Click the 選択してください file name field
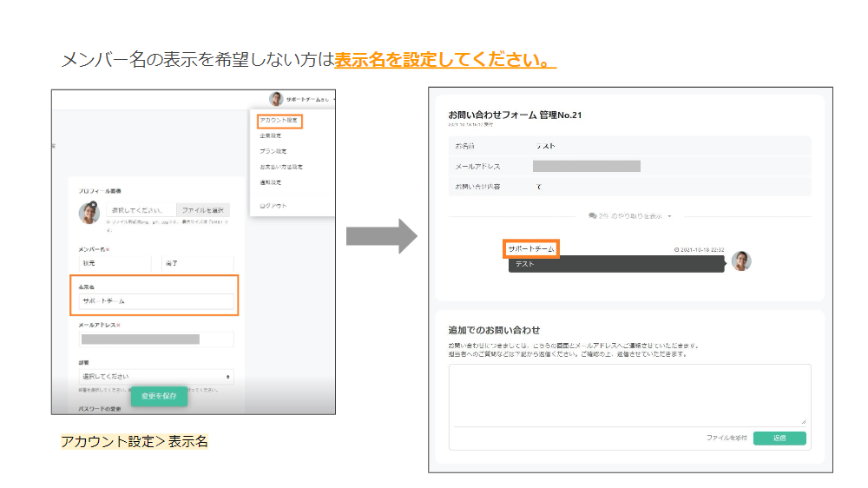The image size is (868, 488). point(141,210)
